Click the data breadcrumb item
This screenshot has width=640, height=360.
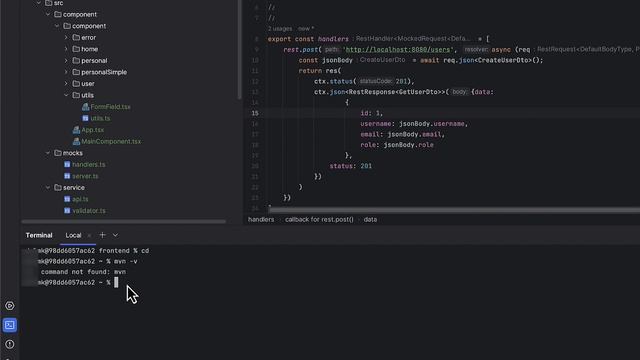click(x=370, y=220)
